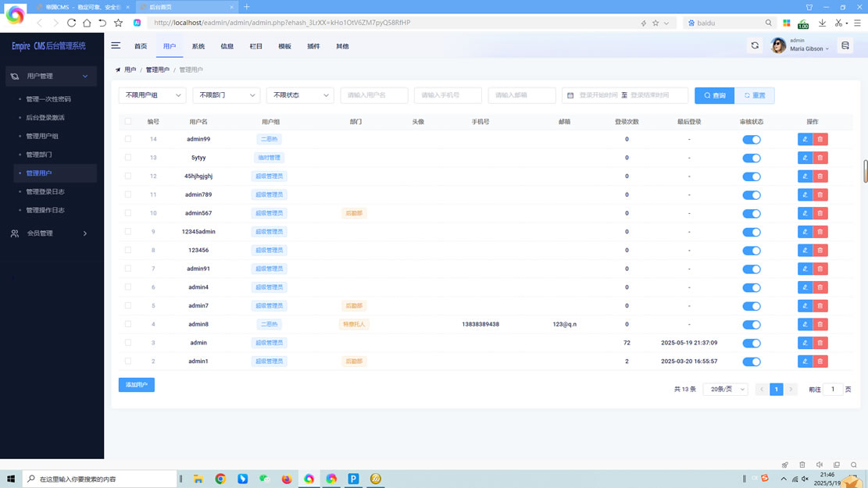The image size is (868, 488).
Task: Edit the user 123456
Action: pos(805,251)
